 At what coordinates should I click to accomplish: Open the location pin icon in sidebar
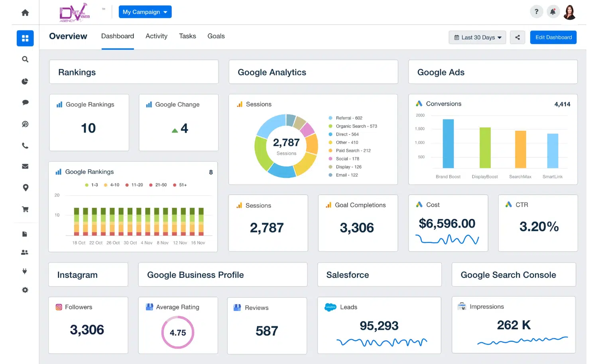tap(26, 188)
